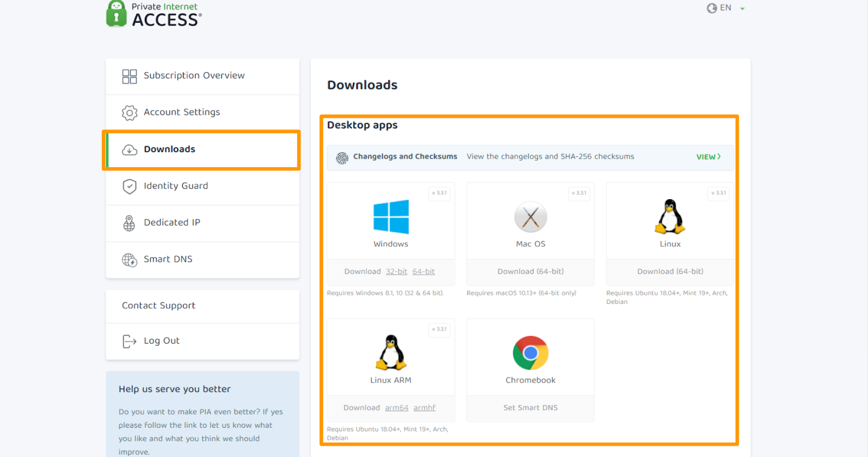Click the Downloads cloud icon

130,150
